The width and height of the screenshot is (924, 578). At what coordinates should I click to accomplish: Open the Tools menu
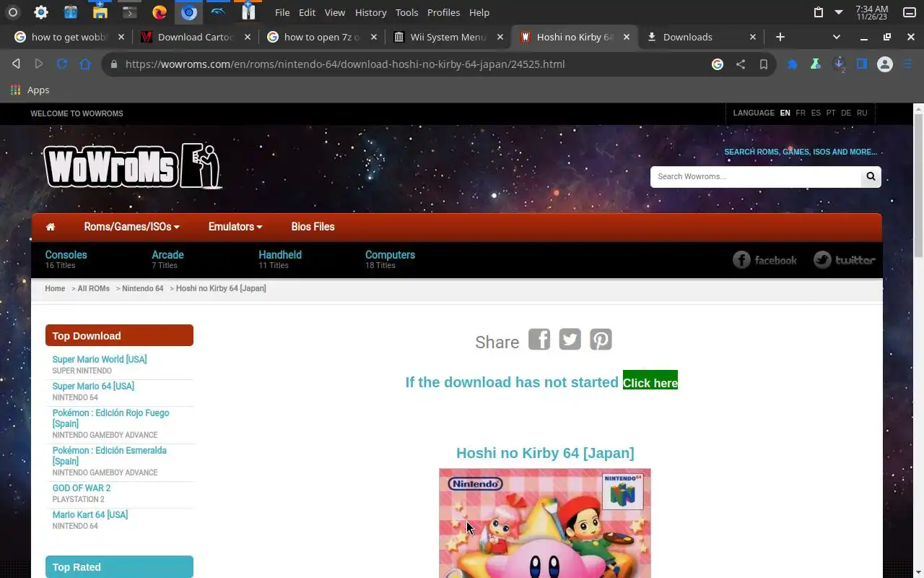pos(407,12)
